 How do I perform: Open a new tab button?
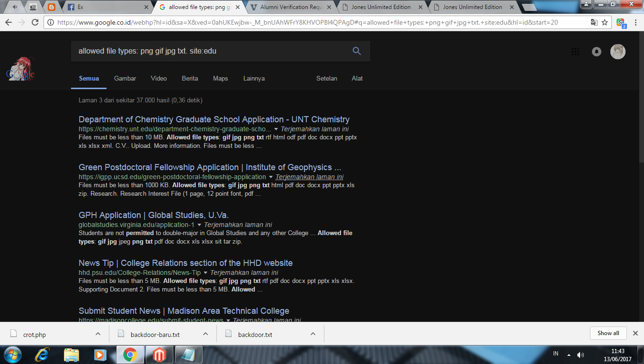pyautogui.click(x=529, y=7)
